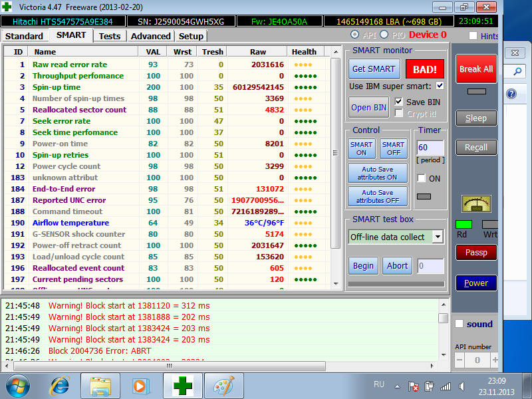Uncheck the Save BIN checkbox
532x399 pixels.
pyautogui.click(x=399, y=102)
